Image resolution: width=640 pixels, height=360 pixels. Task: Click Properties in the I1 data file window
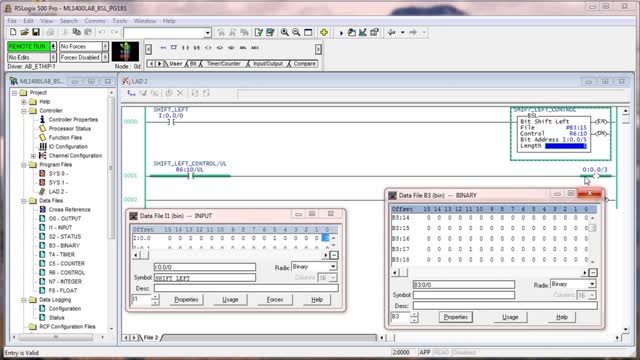[x=186, y=300]
